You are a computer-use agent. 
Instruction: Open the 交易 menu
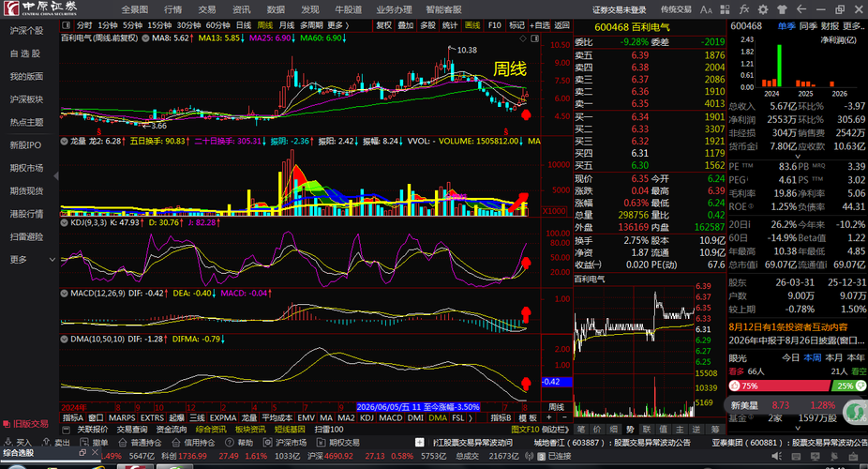point(207,9)
